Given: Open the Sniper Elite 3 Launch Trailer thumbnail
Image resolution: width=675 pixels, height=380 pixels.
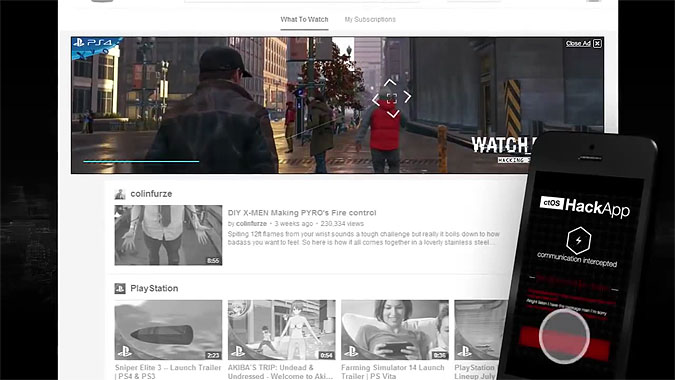Looking at the screenshot, I should 168,330.
